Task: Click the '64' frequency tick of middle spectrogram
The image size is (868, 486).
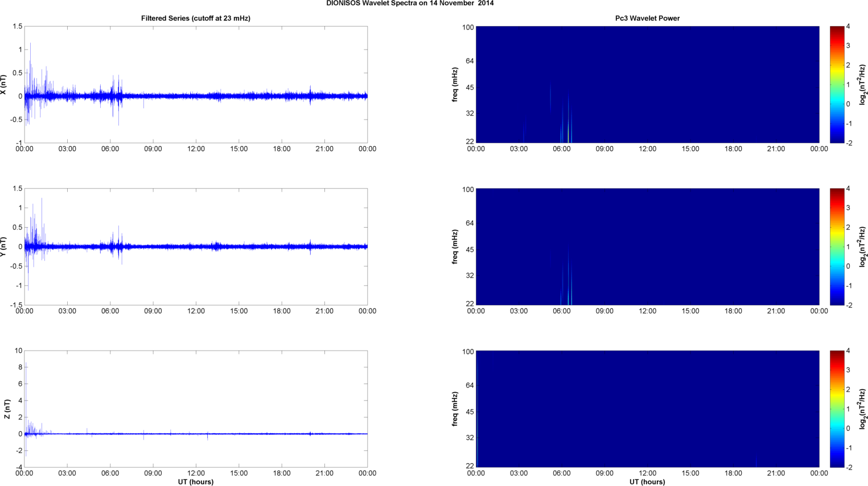Action: click(x=470, y=223)
